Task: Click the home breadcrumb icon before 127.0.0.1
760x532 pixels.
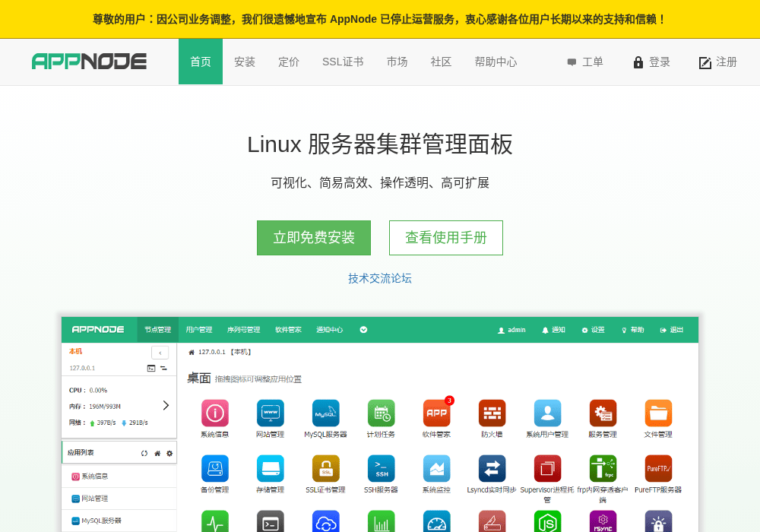Action: tap(192, 352)
